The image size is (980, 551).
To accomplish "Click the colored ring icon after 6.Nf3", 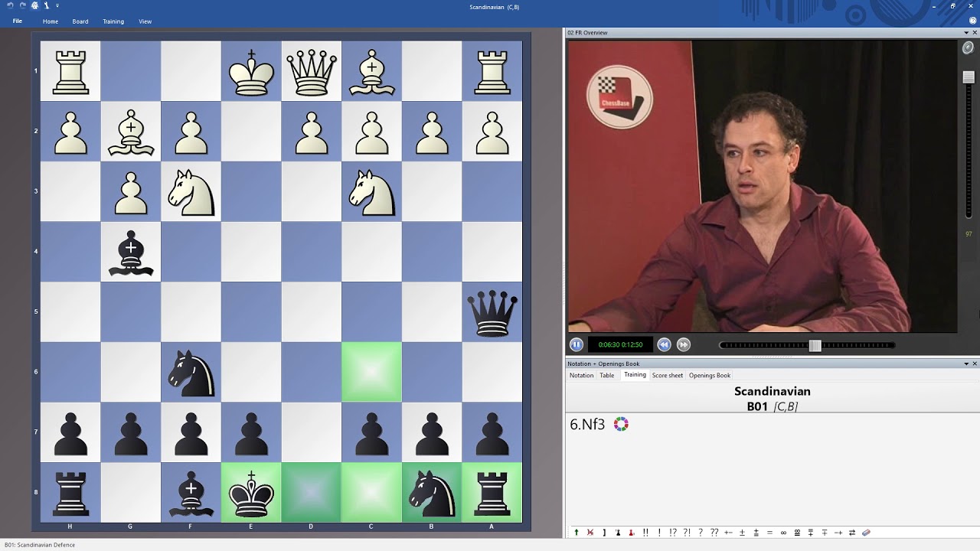I will (x=621, y=424).
